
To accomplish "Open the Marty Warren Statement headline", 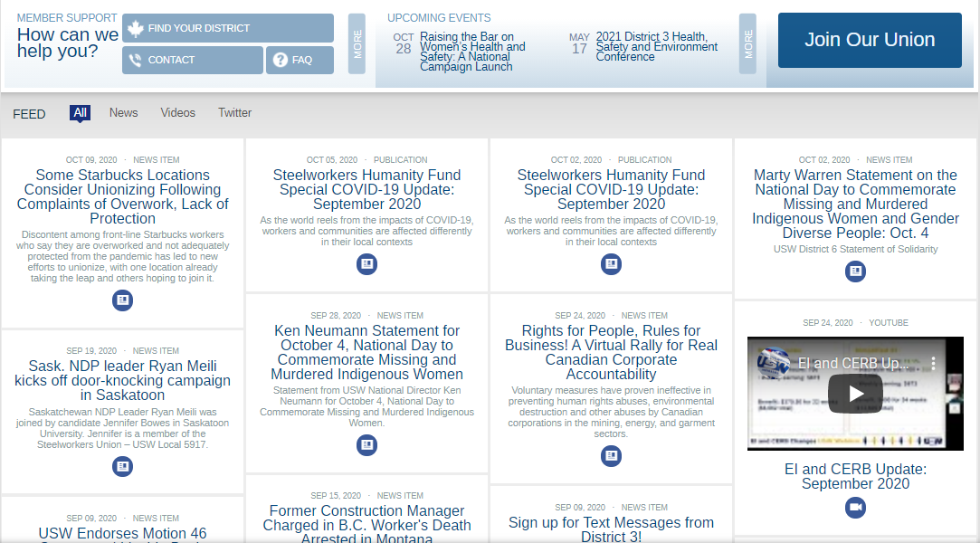I will [856, 204].
